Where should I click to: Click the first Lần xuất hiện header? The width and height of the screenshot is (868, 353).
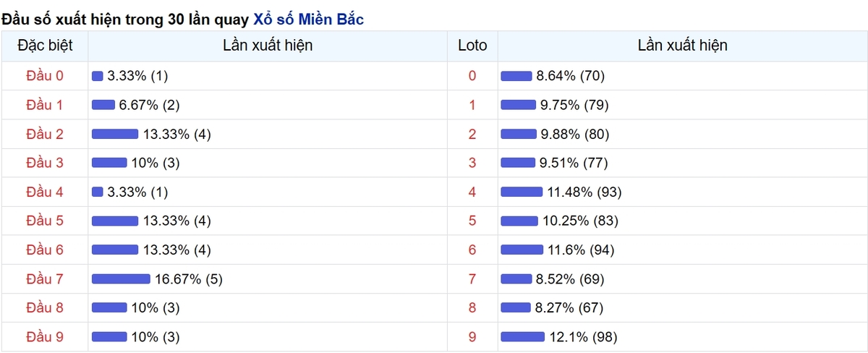[x=268, y=46]
